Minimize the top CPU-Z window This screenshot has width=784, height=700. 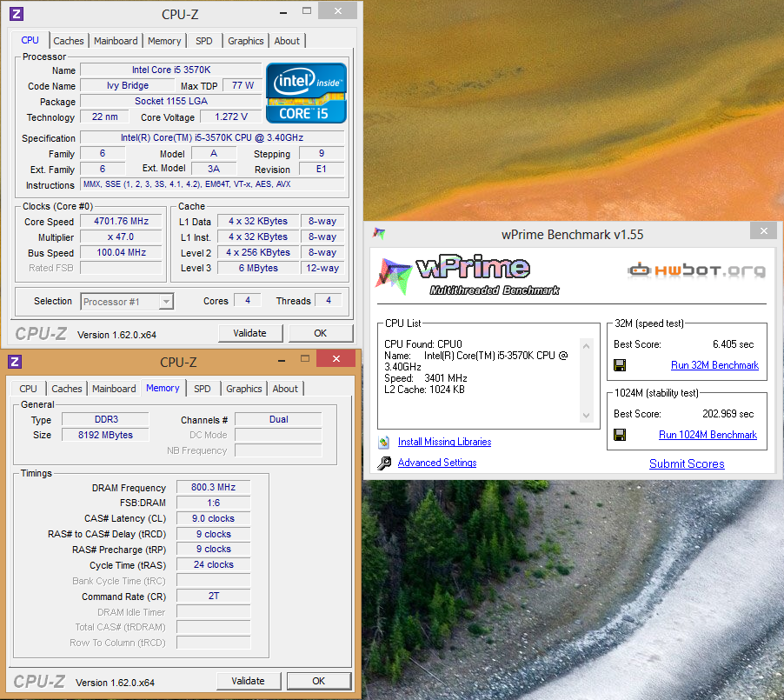(x=283, y=12)
